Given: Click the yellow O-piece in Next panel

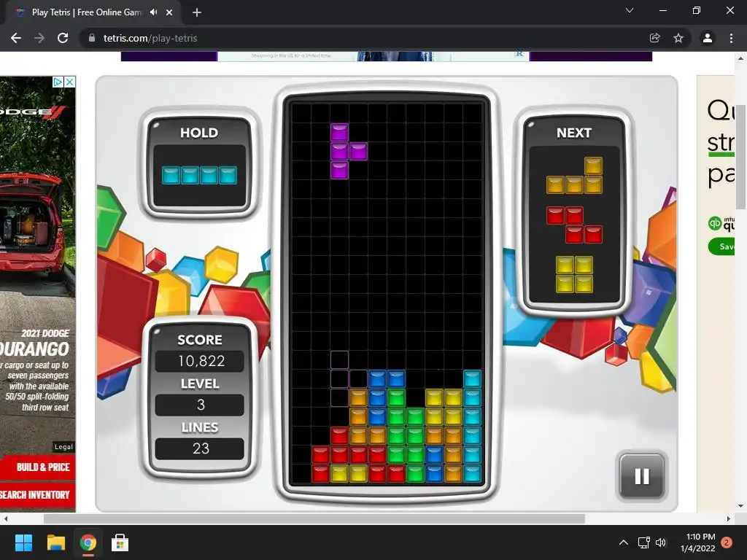Looking at the screenshot, I should click(x=575, y=274).
